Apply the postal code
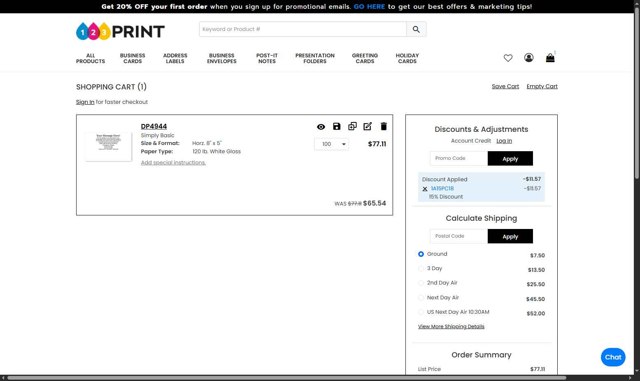The height and width of the screenshot is (381, 640). [x=510, y=236]
